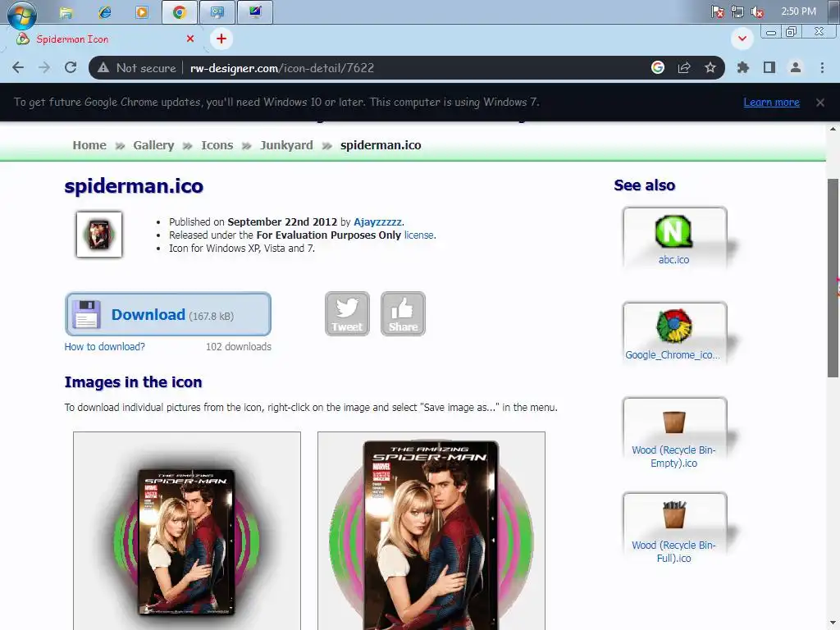Image resolution: width=840 pixels, height=630 pixels.
Task: Click the Google icon in address bar
Action: [x=658, y=67]
